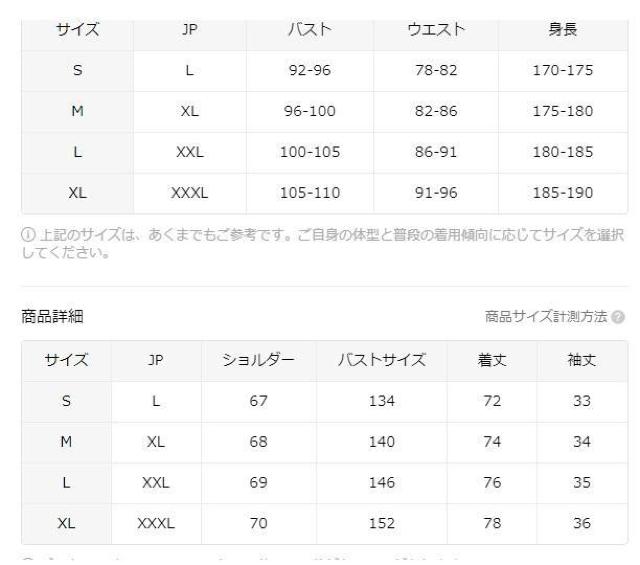Click the ウエスト column header
Screen dimensions: 640x565
[x=433, y=30]
